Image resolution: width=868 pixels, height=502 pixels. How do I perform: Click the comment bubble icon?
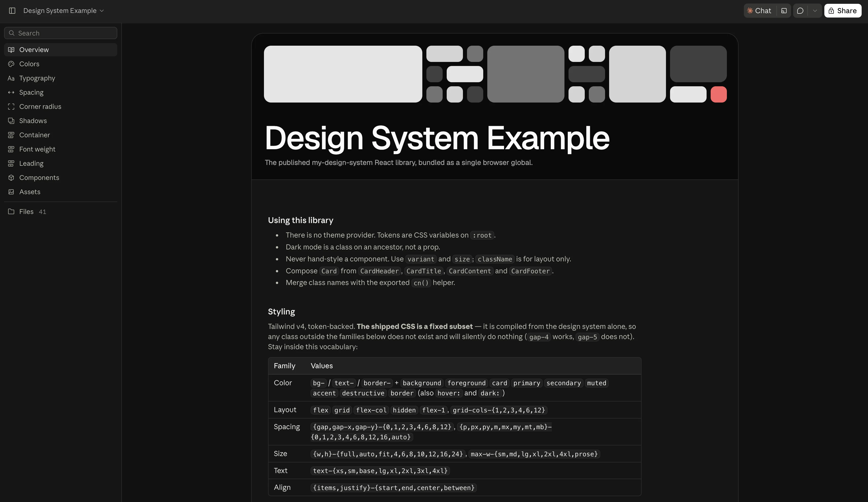[800, 11]
